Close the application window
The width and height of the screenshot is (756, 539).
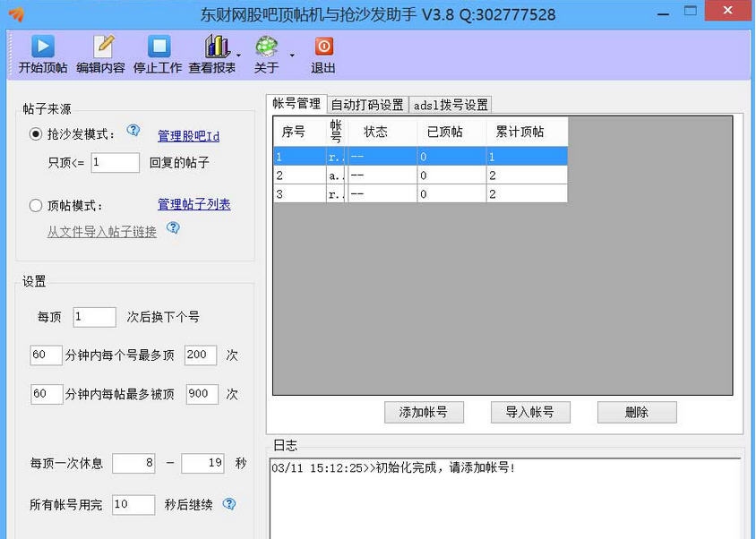pos(728,11)
